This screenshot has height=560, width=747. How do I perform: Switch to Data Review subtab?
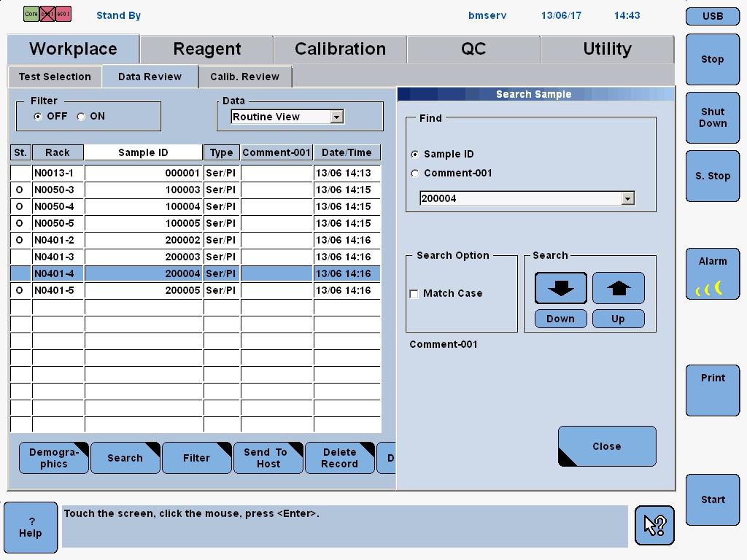pyautogui.click(x=150, y=77)
